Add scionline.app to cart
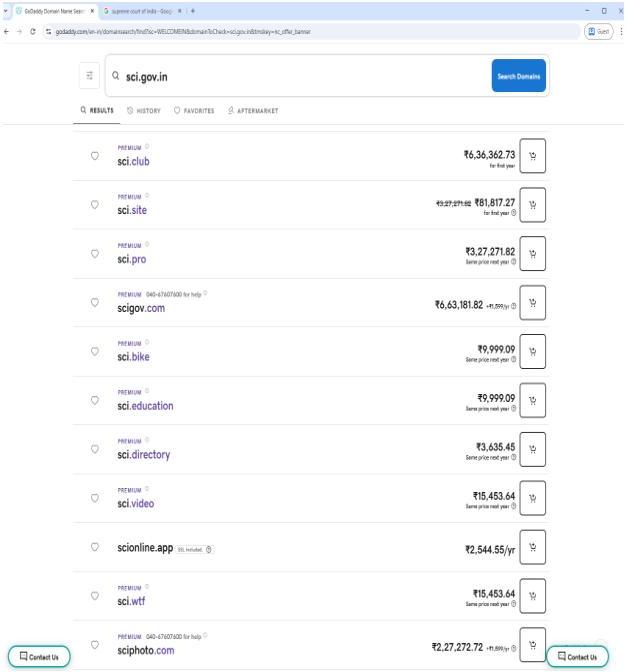 [532, 547]
